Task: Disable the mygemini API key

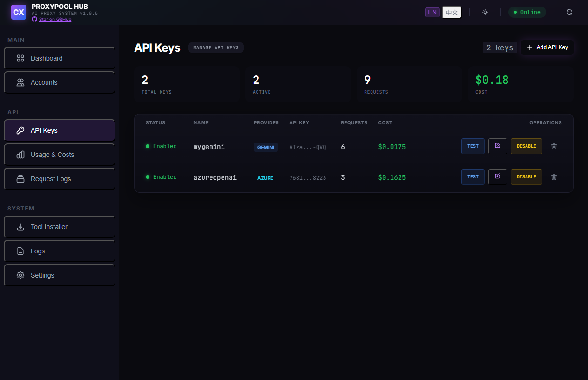Action: tap(526, 146)
